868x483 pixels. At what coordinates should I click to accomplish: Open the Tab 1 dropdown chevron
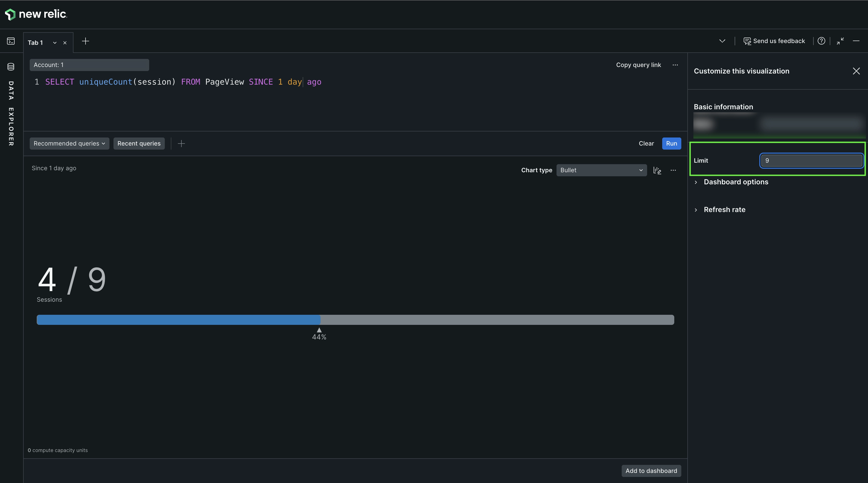click(x=55, y=43)
